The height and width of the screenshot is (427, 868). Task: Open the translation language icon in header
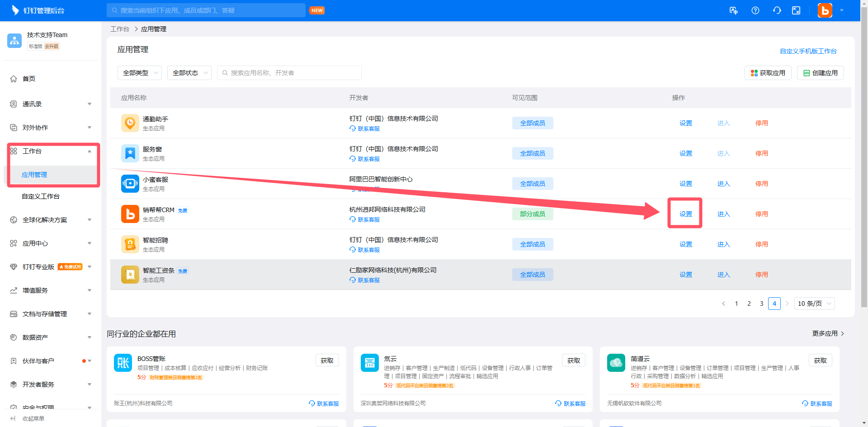pyautogui.click(x=733, y=10)
